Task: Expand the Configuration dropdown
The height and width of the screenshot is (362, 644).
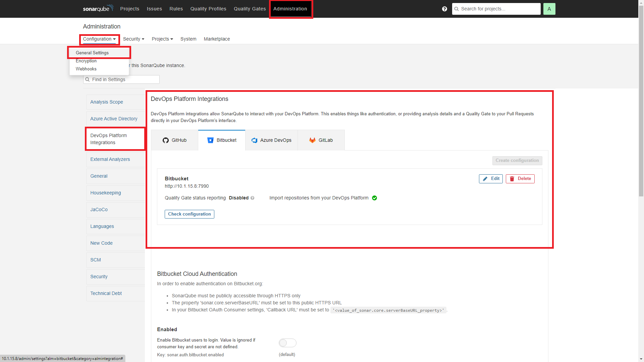Action: [x=99, y=39]
